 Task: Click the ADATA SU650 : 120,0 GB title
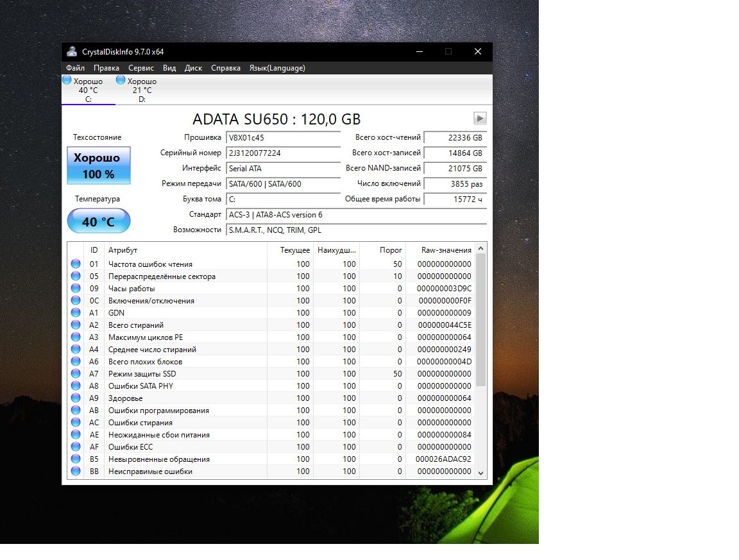[x=276, y=119]
